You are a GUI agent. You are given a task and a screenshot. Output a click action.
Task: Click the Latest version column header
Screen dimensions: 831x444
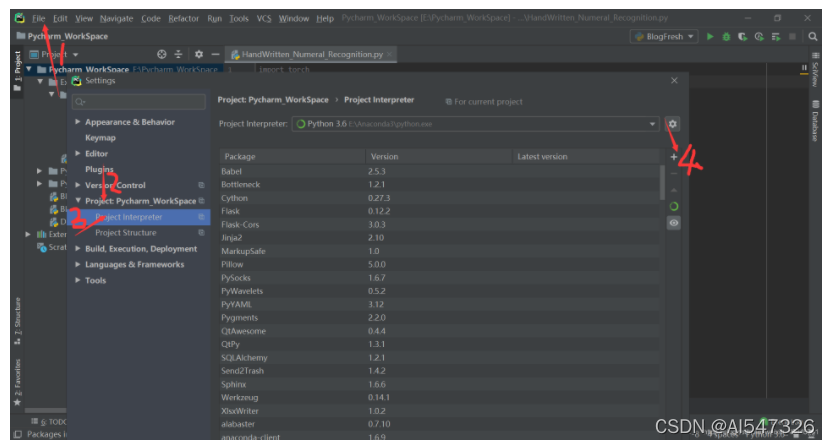(x=586, y=157)
